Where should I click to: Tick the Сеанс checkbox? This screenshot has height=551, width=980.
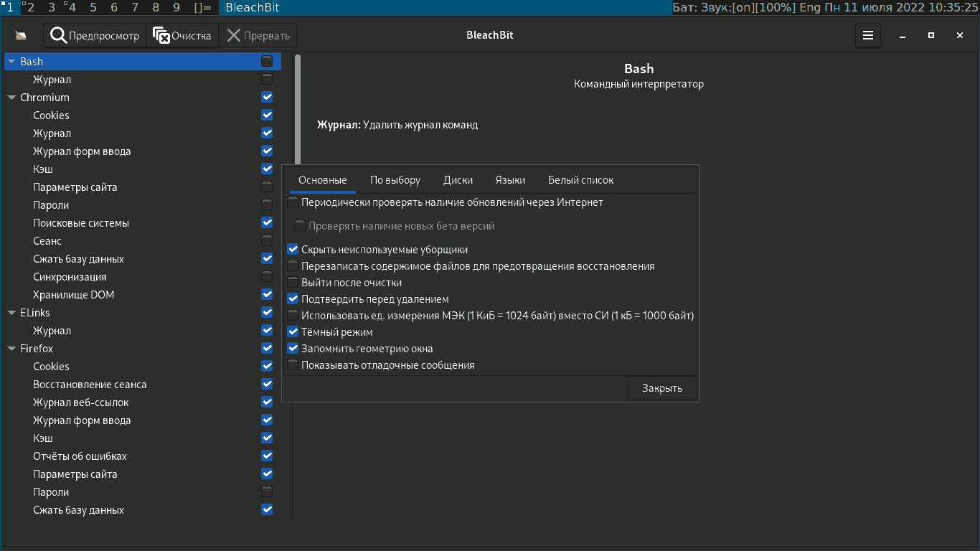click(267, 241)
